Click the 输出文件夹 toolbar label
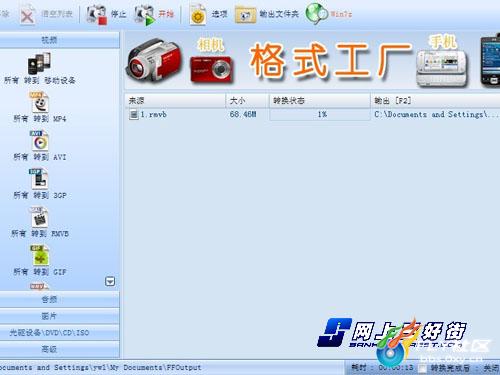This screenshot has height=375, width=500. point(279,14)
